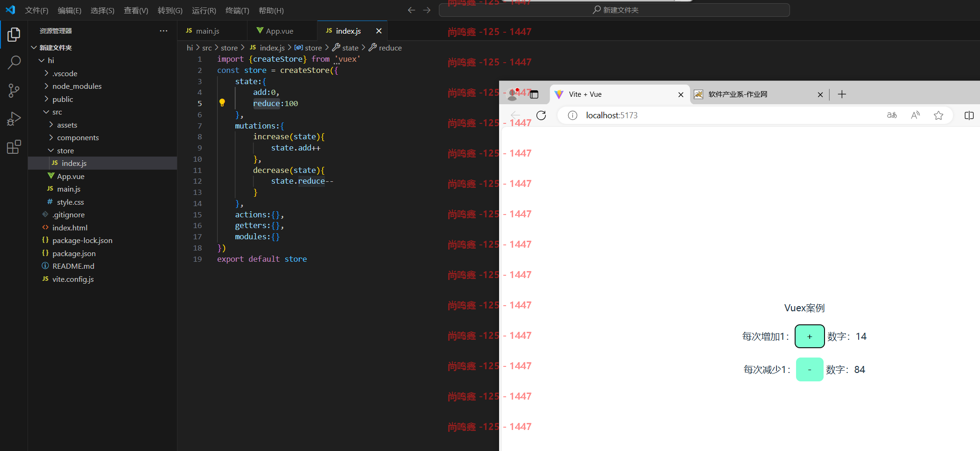
Task: Open the Explorer view in activity bar
Action: click(x=14, y=34)
